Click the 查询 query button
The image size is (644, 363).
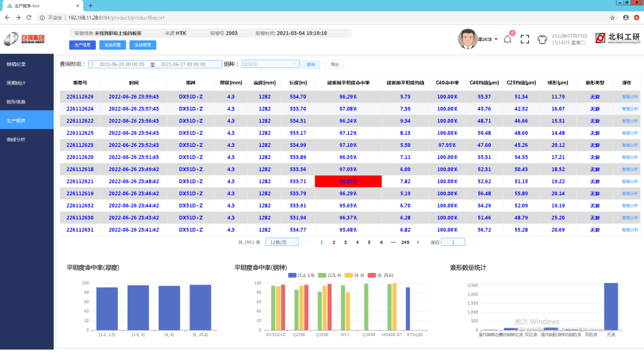(311, 64)
